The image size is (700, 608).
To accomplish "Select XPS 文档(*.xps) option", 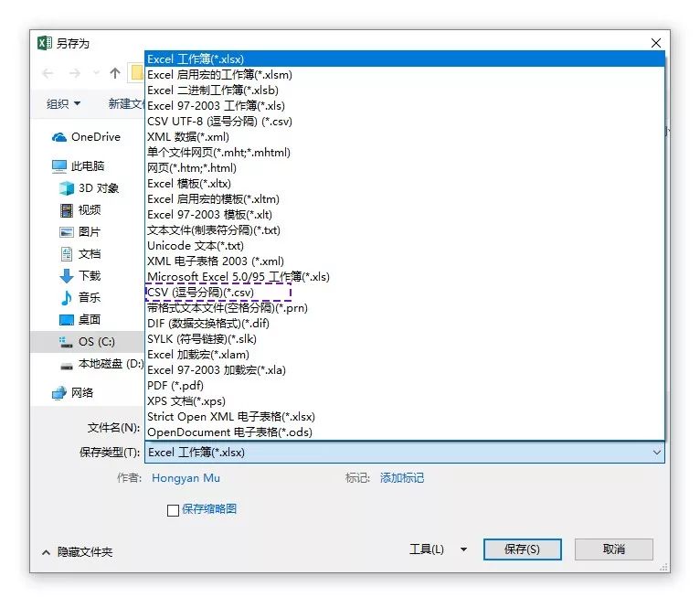I will 405,401.
